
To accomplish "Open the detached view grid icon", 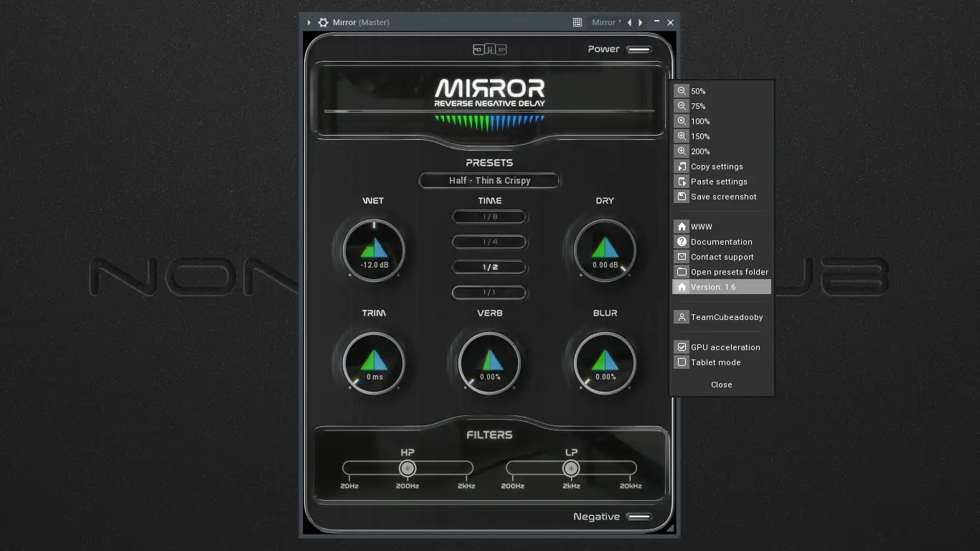I will coord(577,22).
